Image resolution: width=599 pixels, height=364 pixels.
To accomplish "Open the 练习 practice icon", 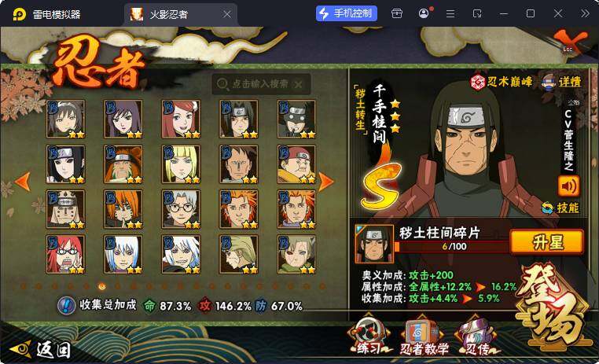I will click(x=369, y=335).
